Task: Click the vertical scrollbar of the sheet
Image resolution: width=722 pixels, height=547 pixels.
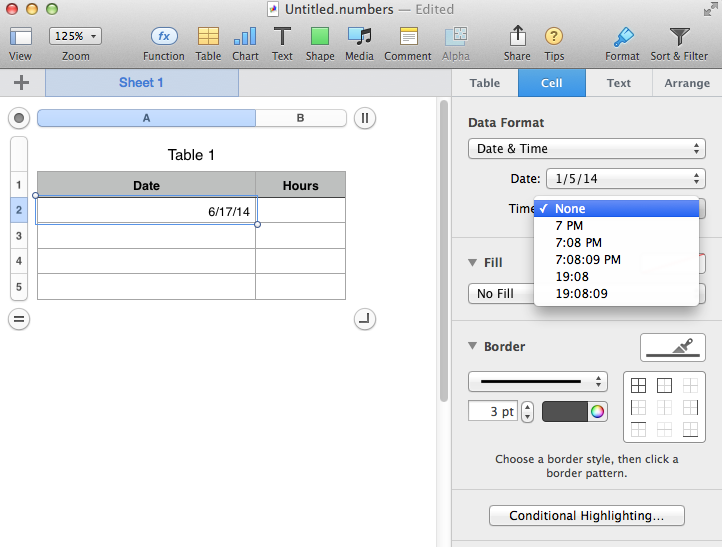Action: 444,251
